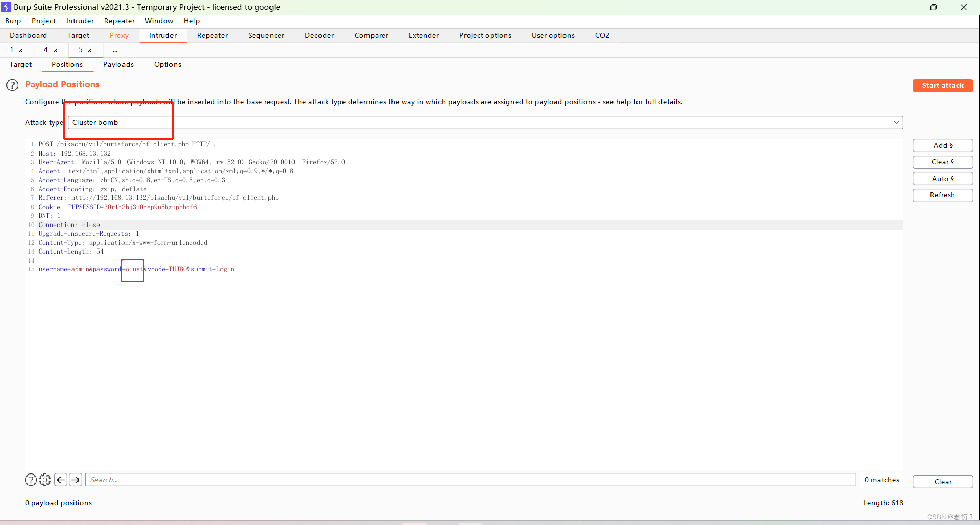Switch to the Decoder tab
This screenshot has width=980, height=525.
point(319,35)
